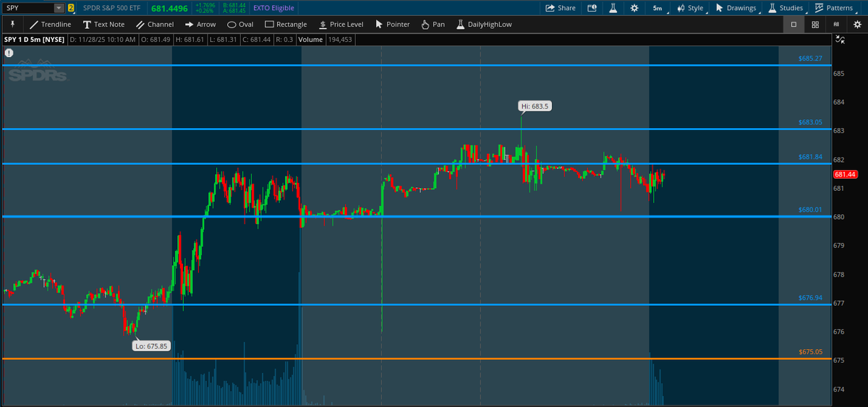Viewport: 868px width, 407px height.
Task: Click the 681.4496 last price in header
Action: 168,8
